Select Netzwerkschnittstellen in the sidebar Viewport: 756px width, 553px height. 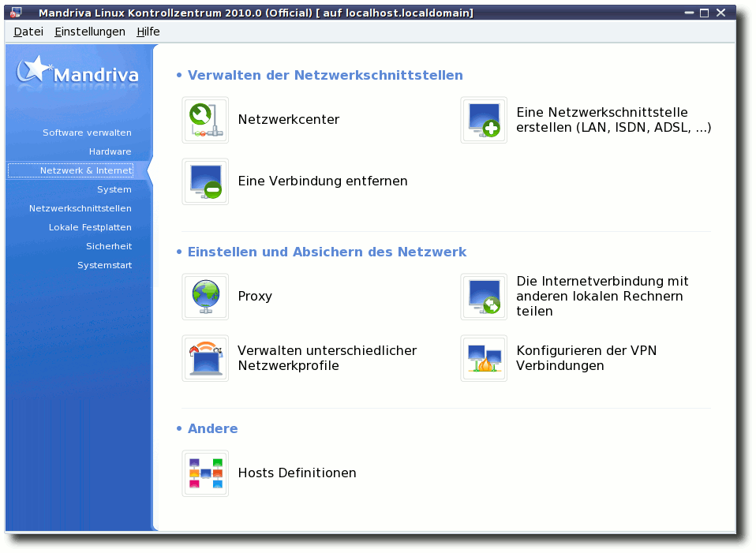pyautogui.click(x=80, y=208)
